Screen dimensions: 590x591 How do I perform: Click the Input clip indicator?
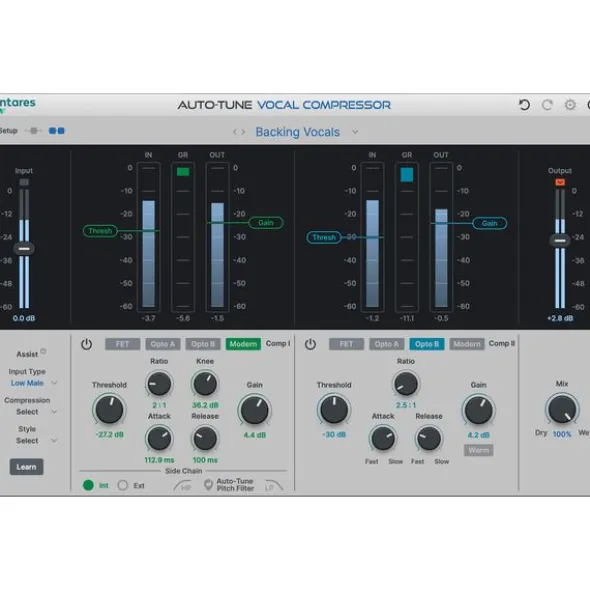coord(24,182)
